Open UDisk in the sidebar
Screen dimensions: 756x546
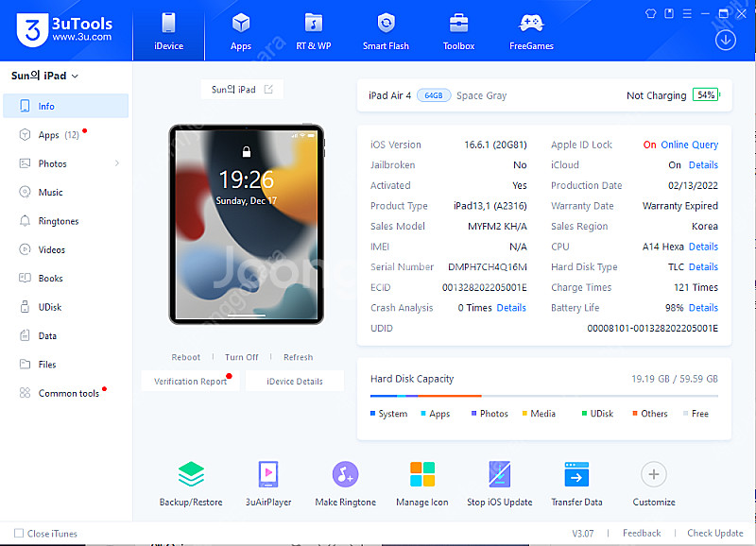click(65, 307)
